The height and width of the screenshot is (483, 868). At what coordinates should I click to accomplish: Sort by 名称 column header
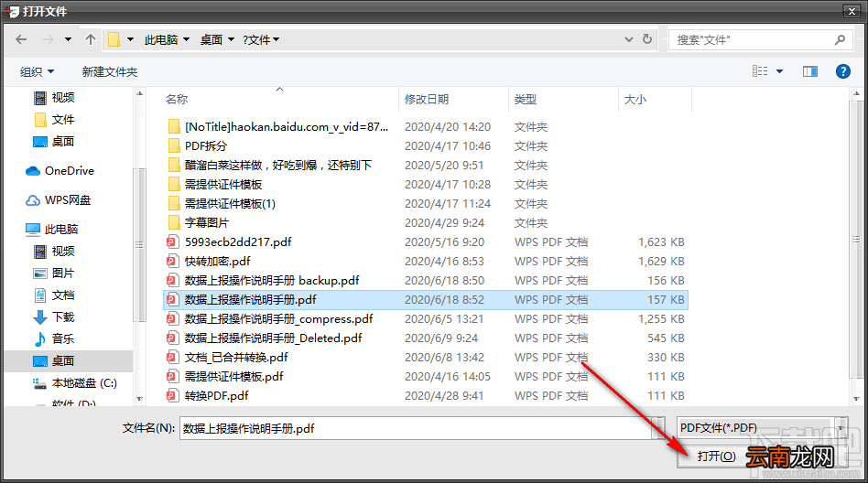click(177, 100)
